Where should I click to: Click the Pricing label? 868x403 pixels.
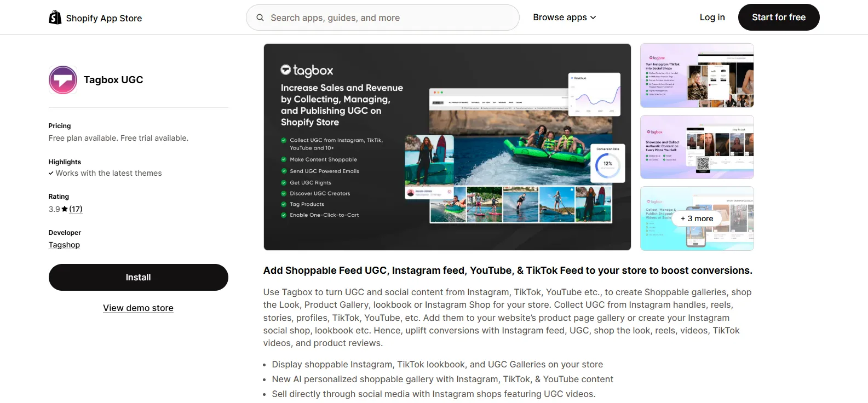click(x=60, y=126)
